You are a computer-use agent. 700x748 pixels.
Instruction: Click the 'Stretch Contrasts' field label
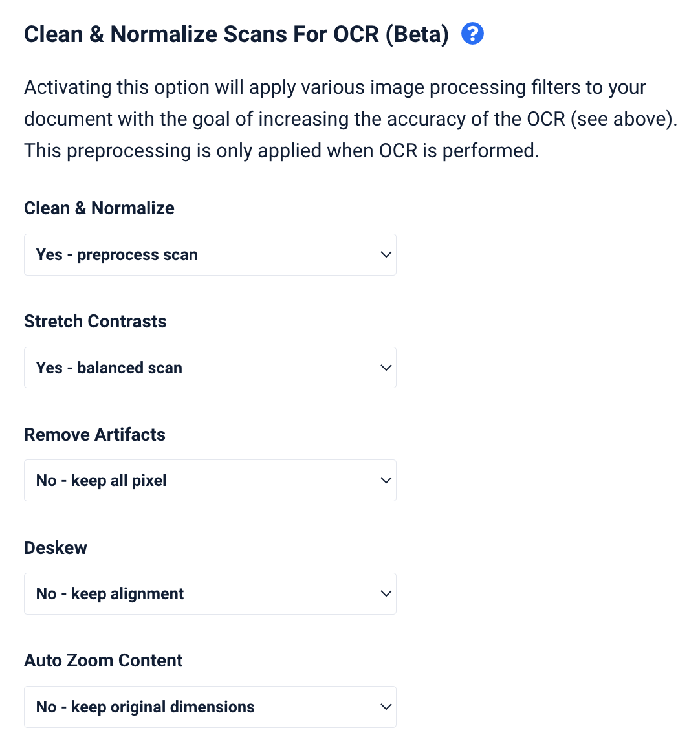tap(95, 321)
